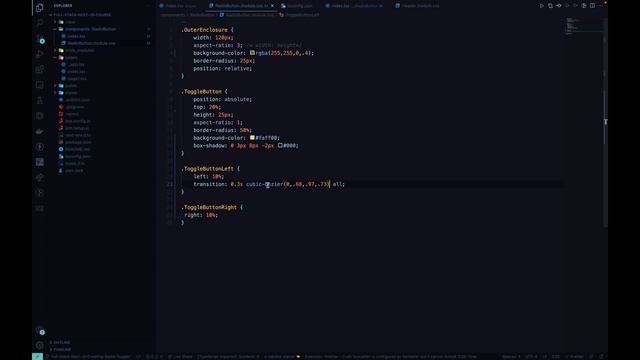This screenshot has height=360, width=640.
Task: Click the editor vertical scrollbar thumb
Action: (x=605, y=122)
